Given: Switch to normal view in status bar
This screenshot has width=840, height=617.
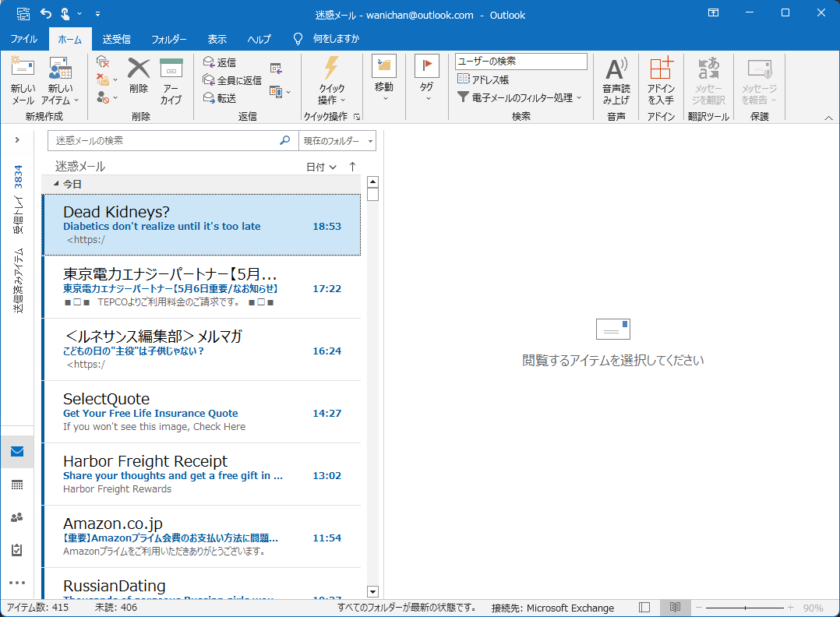Looking at the screenshot, I should pos(644,608).
